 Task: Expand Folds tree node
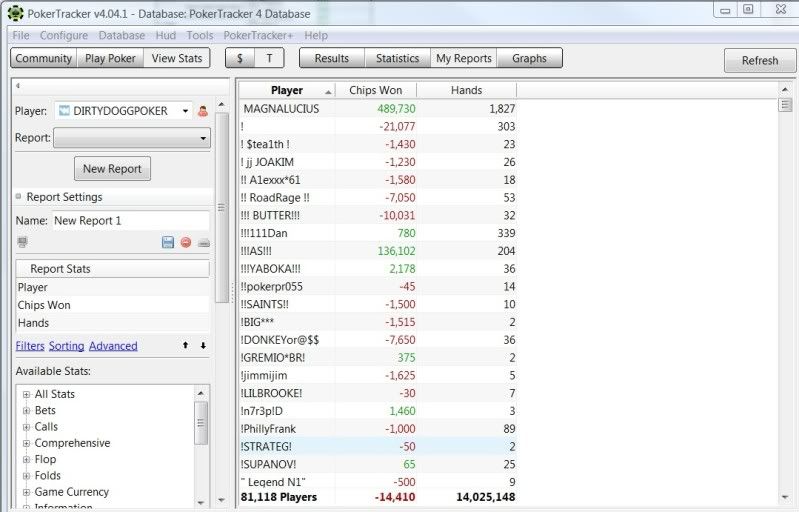[26, 476]
